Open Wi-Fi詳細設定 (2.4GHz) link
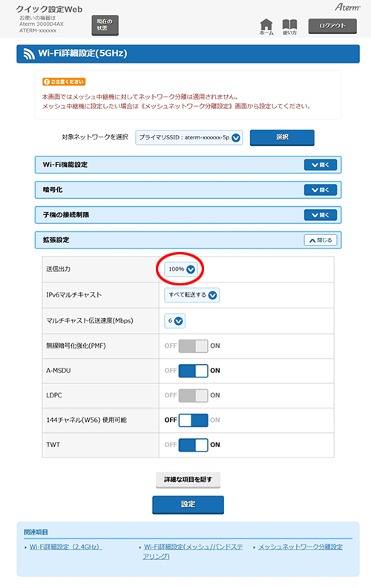The height and width of the screenshot is (588, 371). (x=65, y=546)
